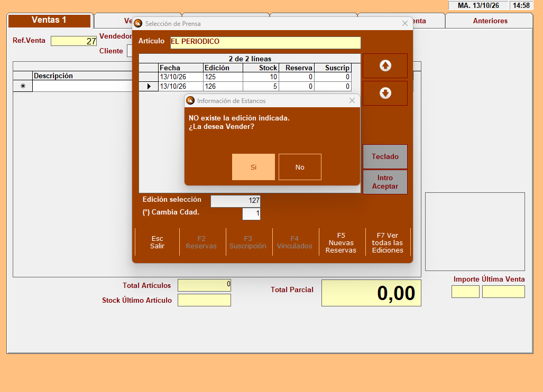Select the Ventas 1 tab
The image size is (543, 392).
tap(49, 20)
